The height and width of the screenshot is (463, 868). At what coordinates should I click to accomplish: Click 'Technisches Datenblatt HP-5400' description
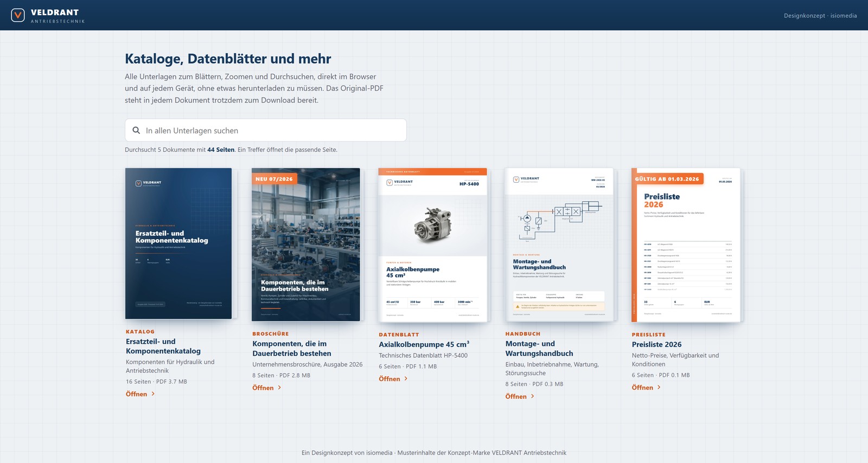(x=423, y=356)
